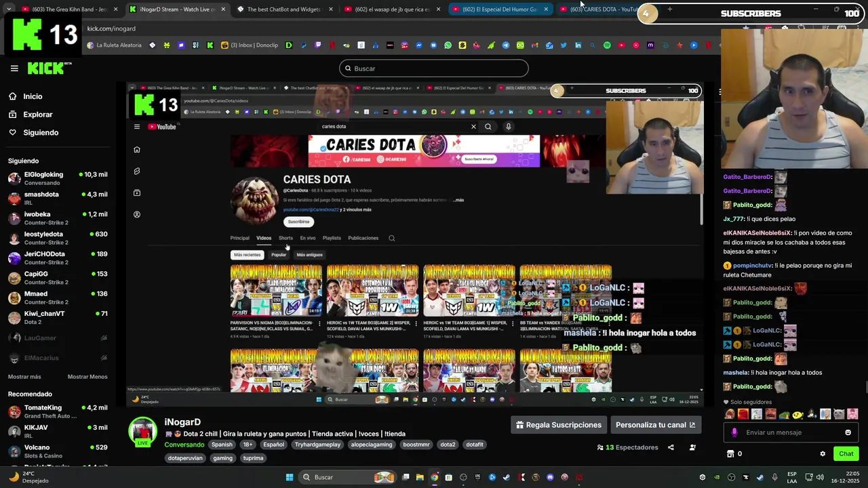Select the boostmmr tag
This screenshot has height=488, width=868.
coord(416,445)
